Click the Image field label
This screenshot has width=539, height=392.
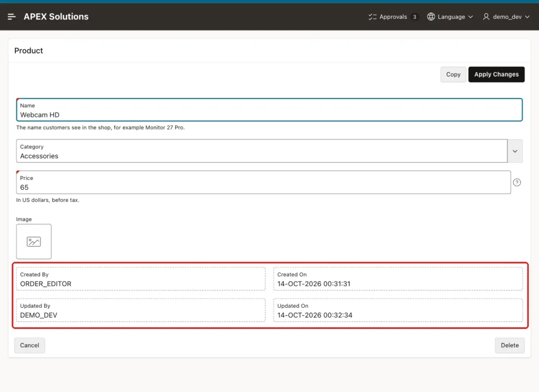pyautogui.click(x=24, y=219)
